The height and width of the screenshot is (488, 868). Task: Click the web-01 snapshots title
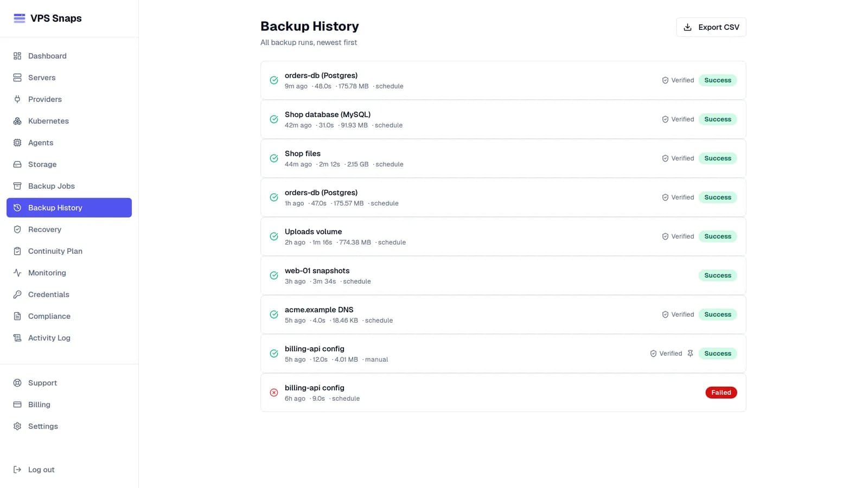pos(317,271)
